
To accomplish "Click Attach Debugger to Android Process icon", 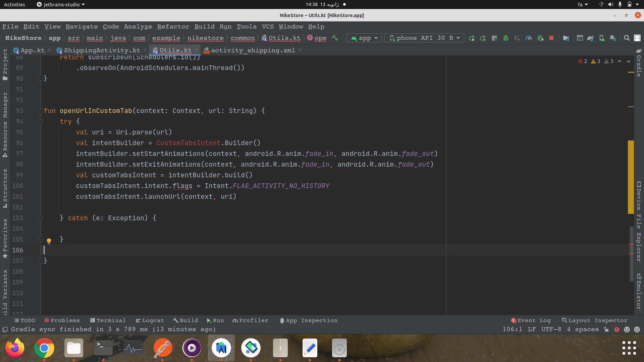I will [x=540, y=38].
